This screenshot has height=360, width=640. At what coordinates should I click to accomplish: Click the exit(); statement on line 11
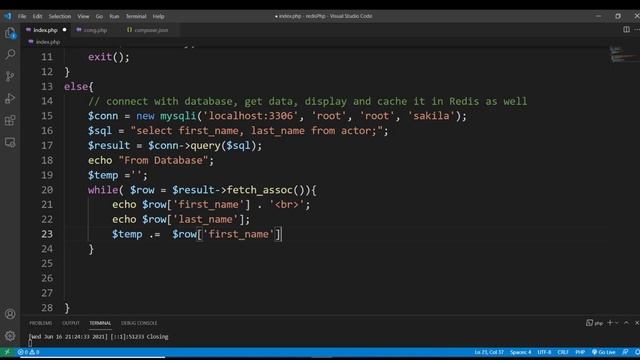click(x=109, y=57)
